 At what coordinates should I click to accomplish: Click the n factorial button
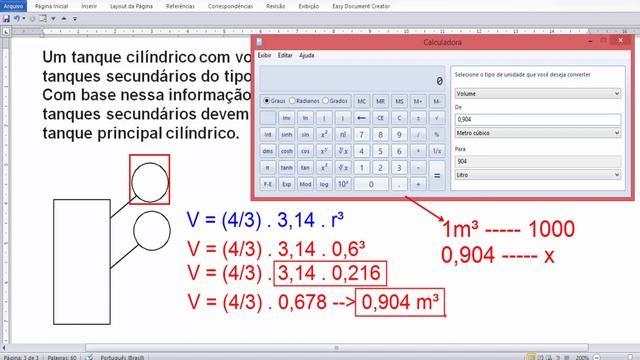pos(343,134)
